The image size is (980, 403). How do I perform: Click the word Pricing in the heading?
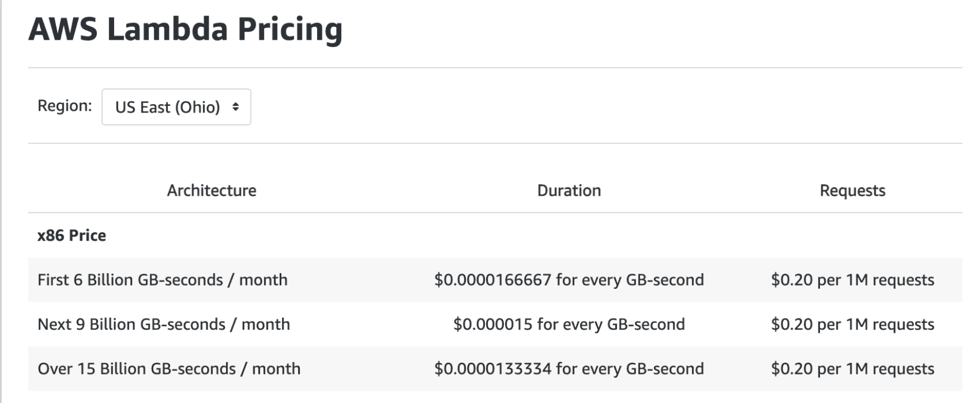pyautogui.click(x=290, y=29)
